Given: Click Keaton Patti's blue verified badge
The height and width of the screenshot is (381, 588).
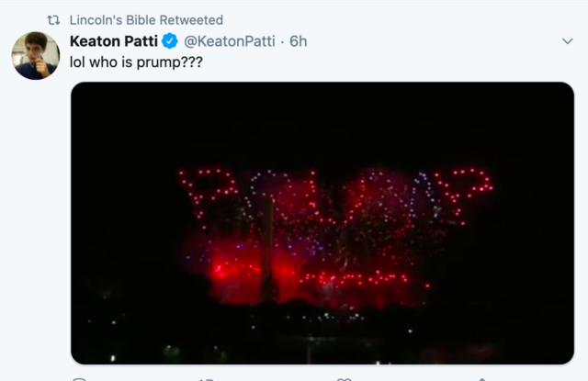Looking at the screenshot, I should 170,40.
